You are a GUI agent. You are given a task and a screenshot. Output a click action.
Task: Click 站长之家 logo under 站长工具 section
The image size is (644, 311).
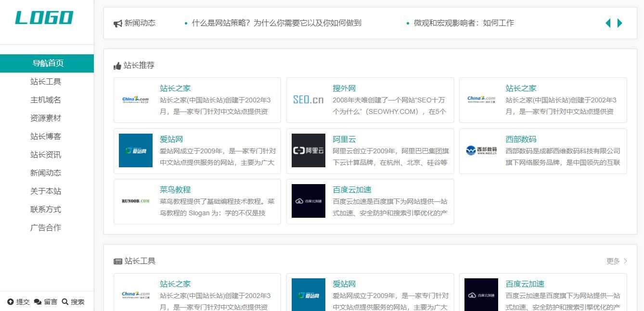click(x=136, y=295)
